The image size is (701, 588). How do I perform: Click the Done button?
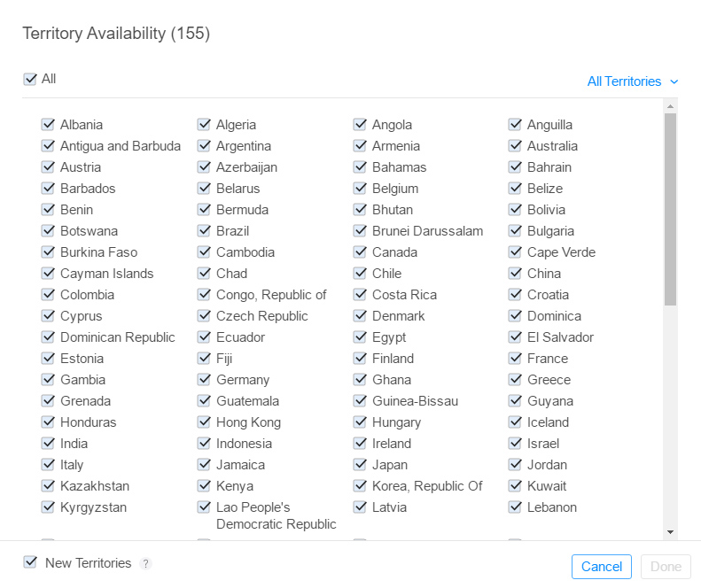coord(666,567)
